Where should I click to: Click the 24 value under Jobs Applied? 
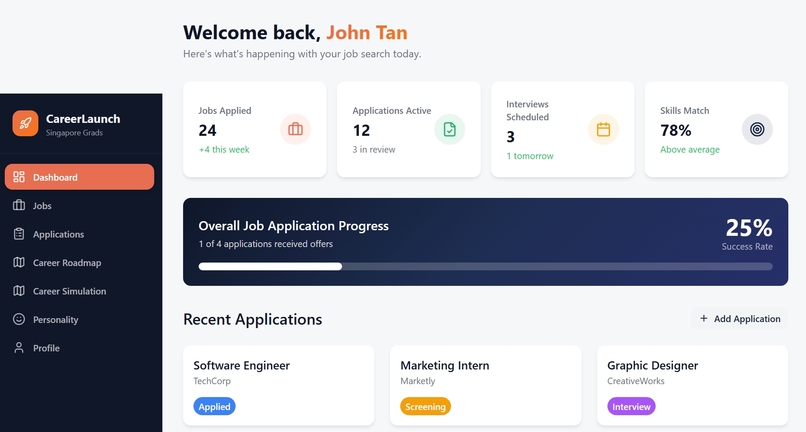point(207,130)
